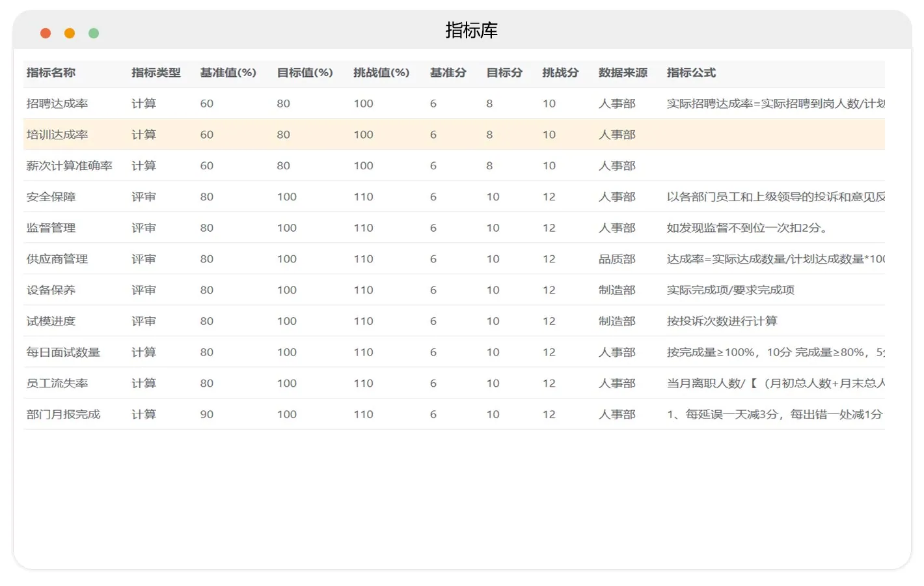Click the orange minimize window dot

pyautogui.click(x=70, y=33)
